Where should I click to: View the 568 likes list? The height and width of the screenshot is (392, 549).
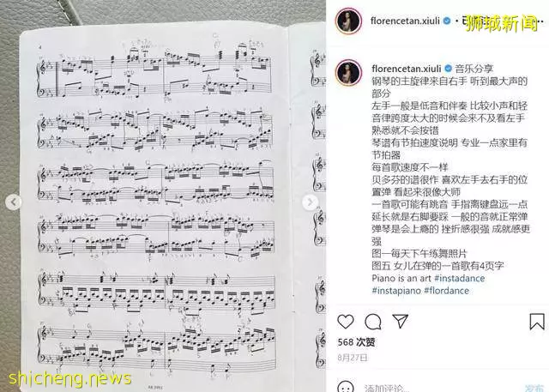coord(356,342)
